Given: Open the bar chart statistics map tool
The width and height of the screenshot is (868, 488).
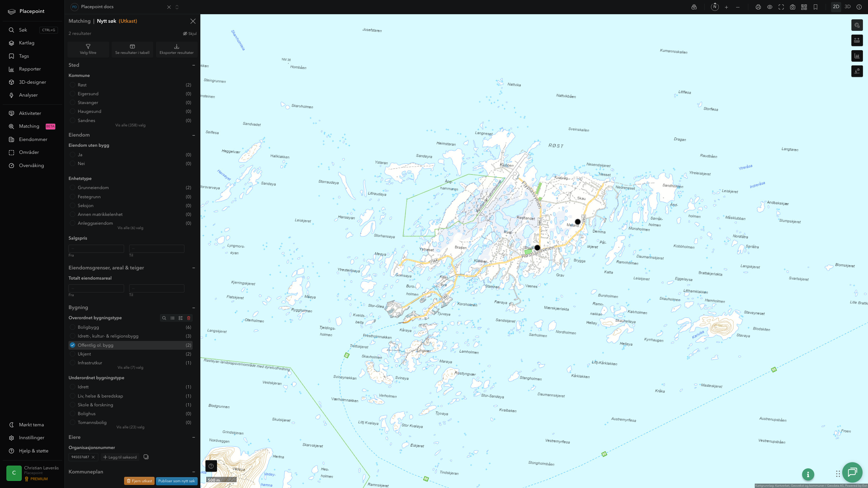Looking at the screenshot, I should click(x=857, y=56).
